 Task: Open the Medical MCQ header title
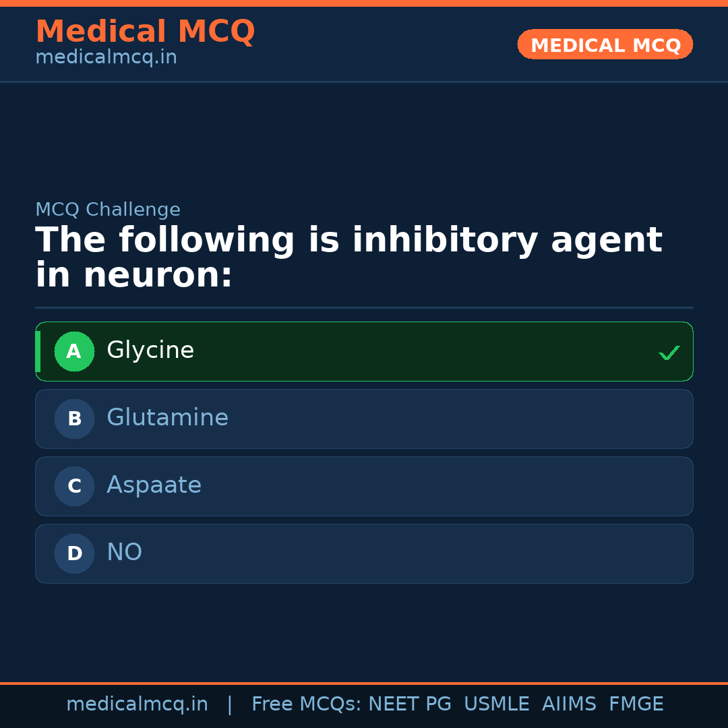tap(145, 32)
